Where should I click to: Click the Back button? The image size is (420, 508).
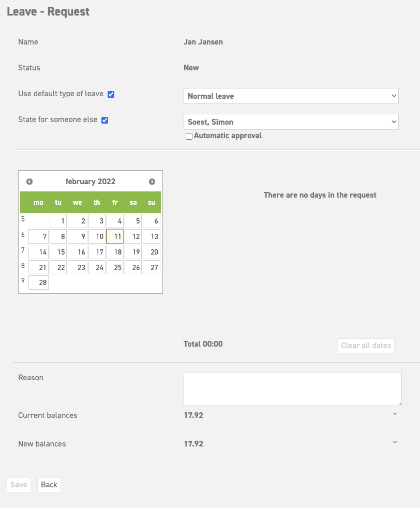(49, 485)
